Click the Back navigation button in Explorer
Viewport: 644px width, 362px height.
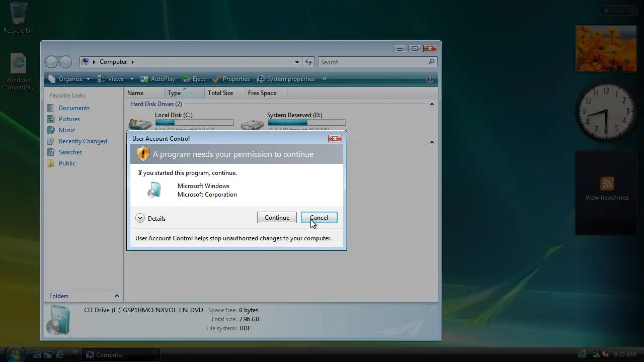click(51, 62)
